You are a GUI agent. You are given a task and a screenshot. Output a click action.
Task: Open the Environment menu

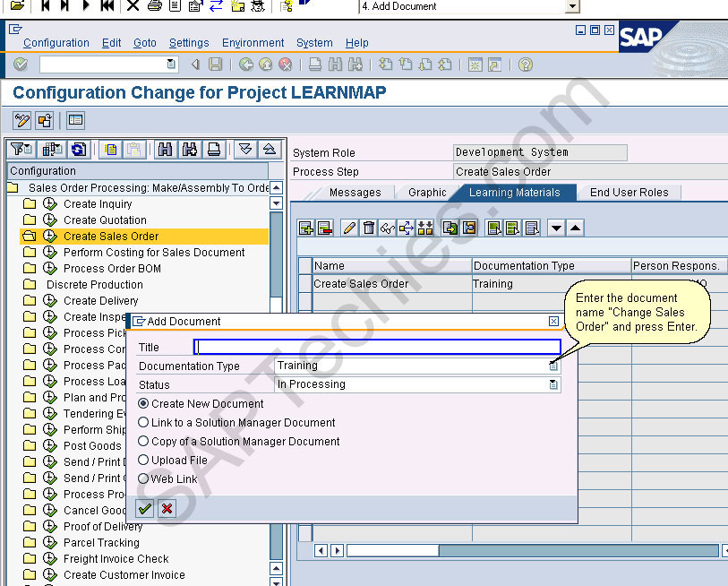pos(253,43)
